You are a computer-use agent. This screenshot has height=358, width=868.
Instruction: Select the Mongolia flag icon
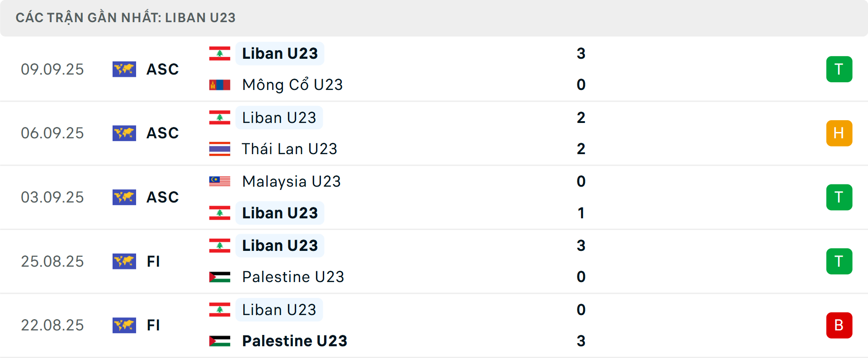pyautogui.click(x=220, y=84)
